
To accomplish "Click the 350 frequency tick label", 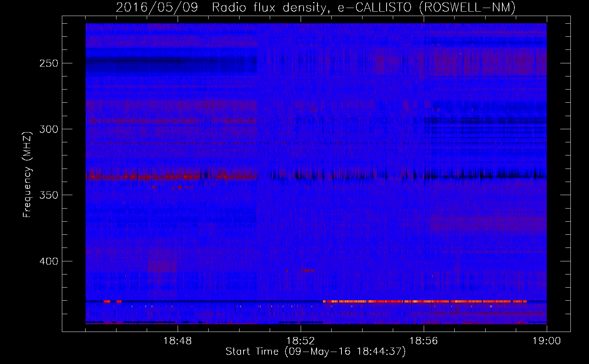I will (x=49, y=195).
